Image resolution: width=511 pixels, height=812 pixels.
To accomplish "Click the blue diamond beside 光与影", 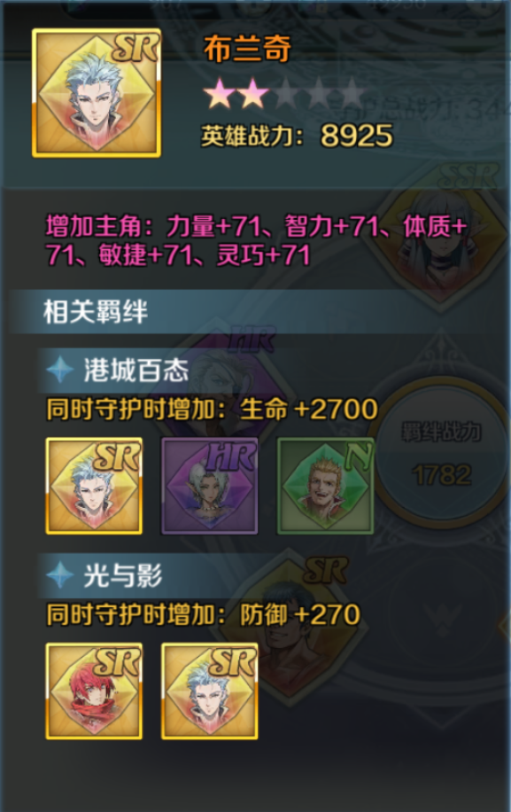I will click(x=60, y=575).
